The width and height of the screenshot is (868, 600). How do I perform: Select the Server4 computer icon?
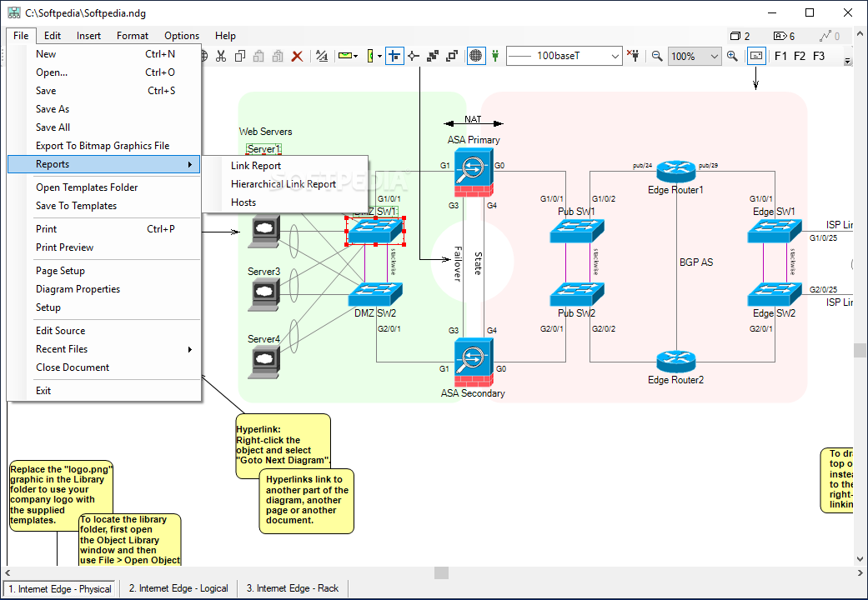point(264,362)
